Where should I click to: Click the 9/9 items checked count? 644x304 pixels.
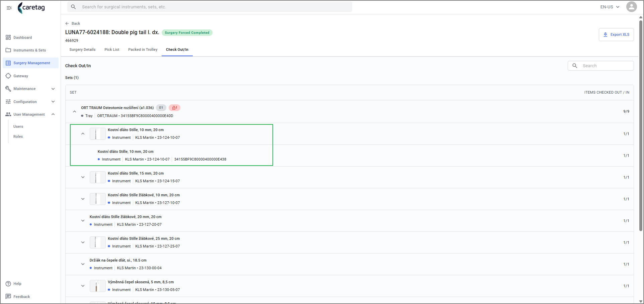[626, 111]
